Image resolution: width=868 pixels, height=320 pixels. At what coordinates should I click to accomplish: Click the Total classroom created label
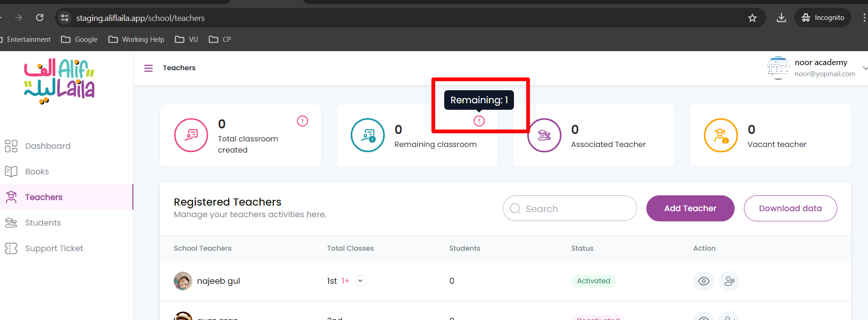coord(248,144)
